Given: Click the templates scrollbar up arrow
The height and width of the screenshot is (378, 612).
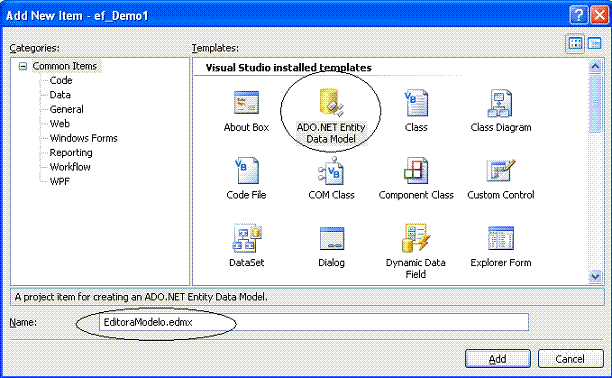Looking at the screenshot, I should tap(595, 66).
